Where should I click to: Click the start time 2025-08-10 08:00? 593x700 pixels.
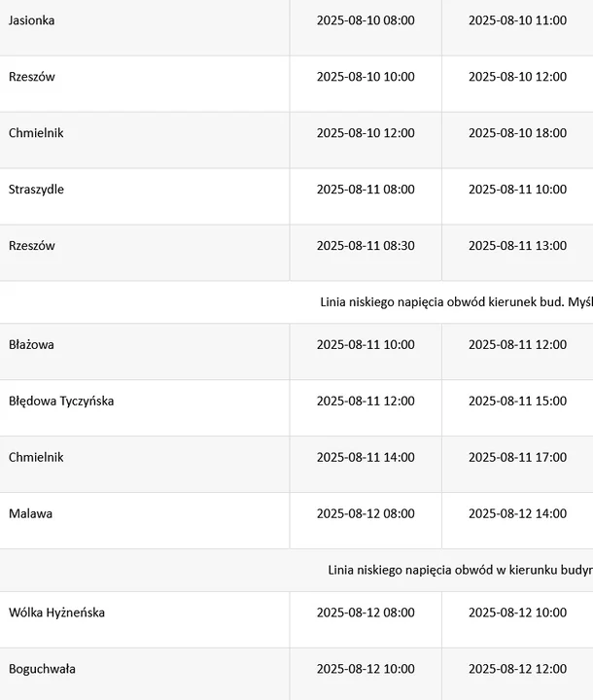[366, 20]
